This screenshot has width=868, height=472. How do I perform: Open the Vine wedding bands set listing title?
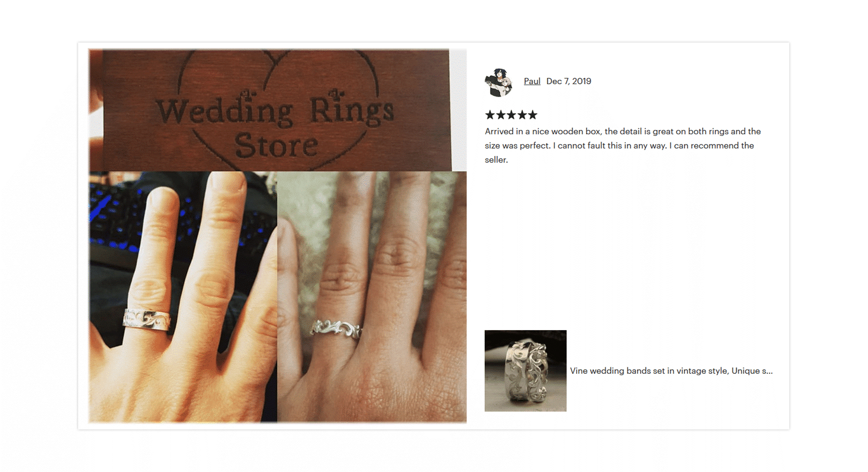(x=671, y=371)
